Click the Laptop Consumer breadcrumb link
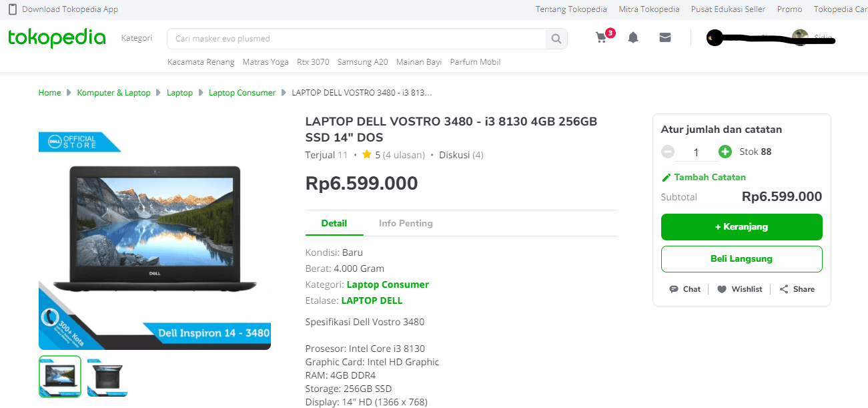The height and width of the screenshot is (408, 868). coord(242,93)
